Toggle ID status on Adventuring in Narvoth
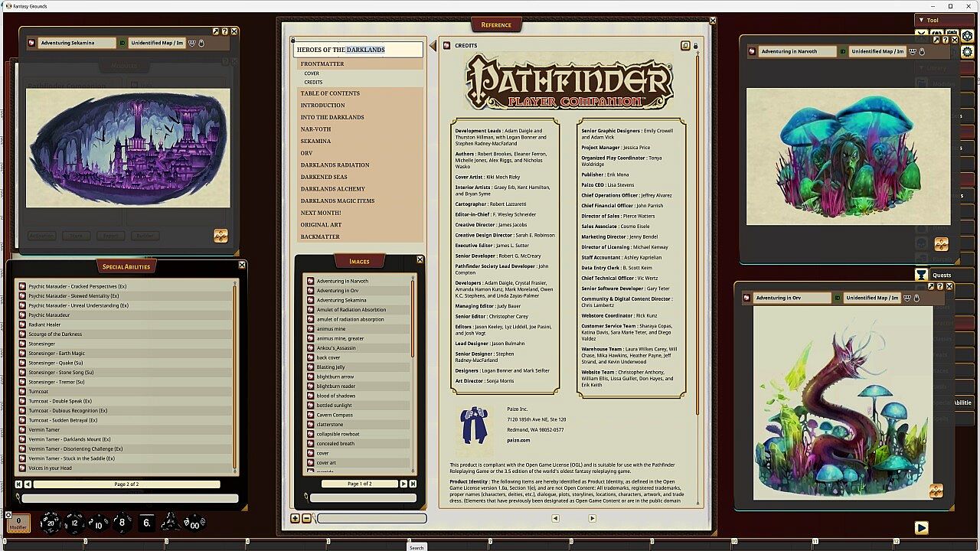This screenshot has width=980, height=551. pyautogui.click(x=843, y=51)
